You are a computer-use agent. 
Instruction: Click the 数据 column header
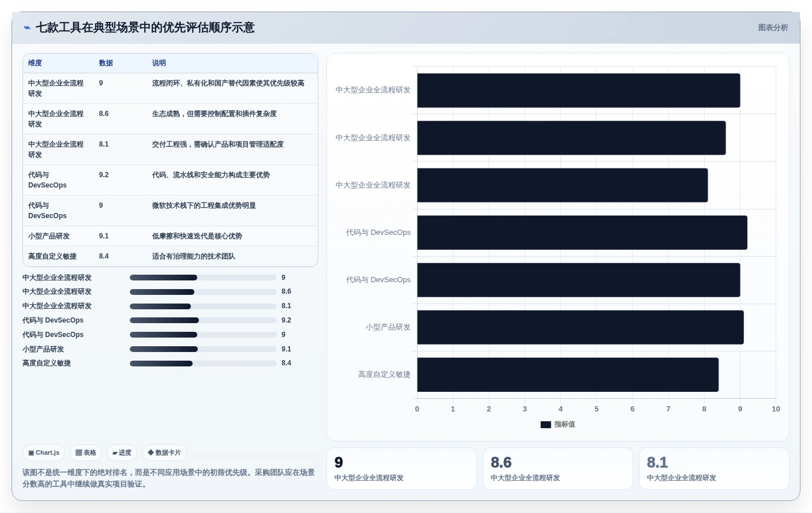click(x=106, y=63)
